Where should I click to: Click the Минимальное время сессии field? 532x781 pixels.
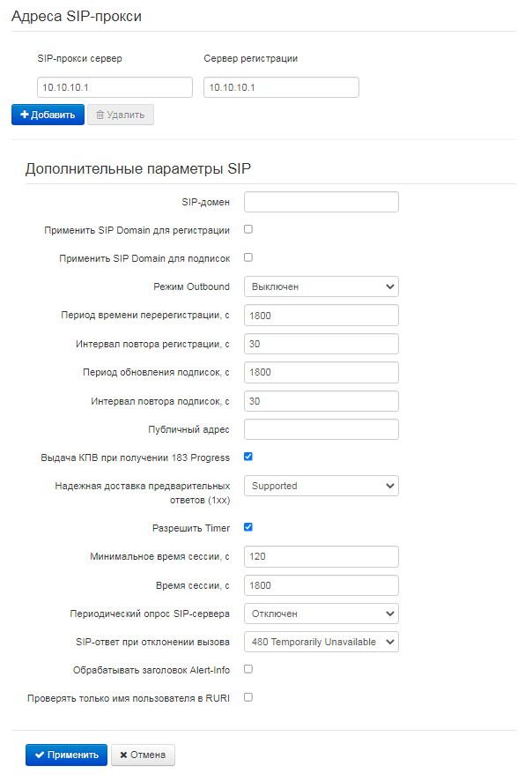(x=321, y=556)
